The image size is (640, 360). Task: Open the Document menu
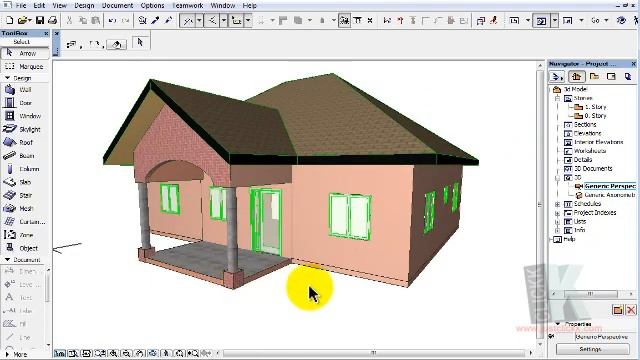(x=117, y=5)
